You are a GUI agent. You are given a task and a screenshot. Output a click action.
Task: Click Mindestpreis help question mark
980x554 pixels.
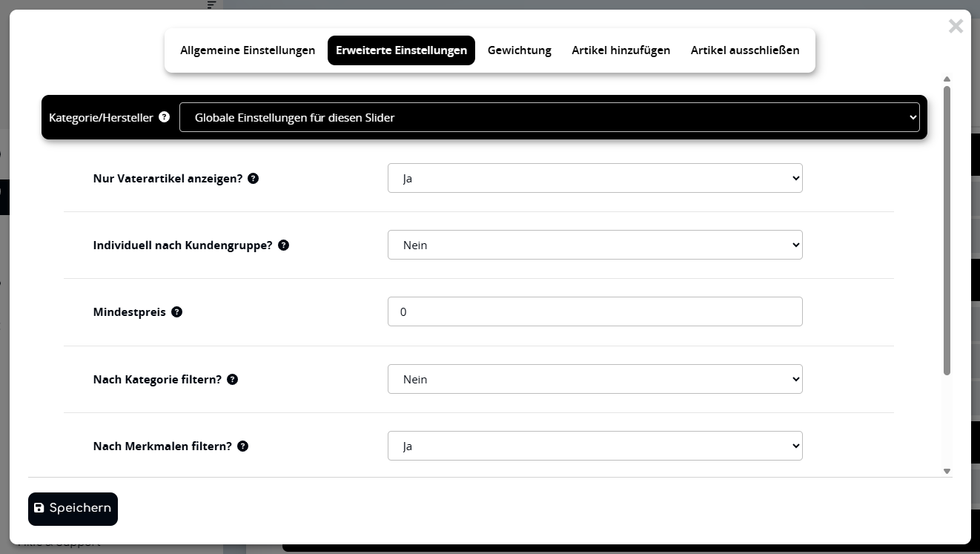point(176,312)
